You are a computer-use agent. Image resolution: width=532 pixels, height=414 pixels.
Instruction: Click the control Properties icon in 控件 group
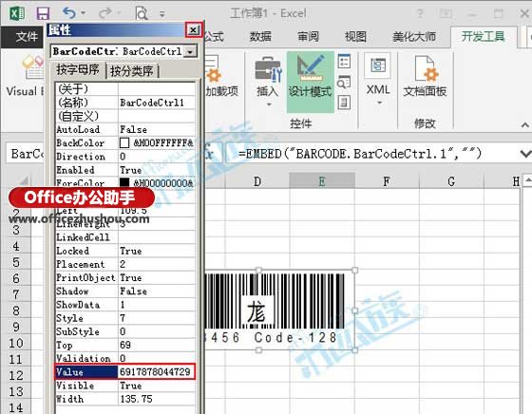pyautogui.click(x=344, y=62)
